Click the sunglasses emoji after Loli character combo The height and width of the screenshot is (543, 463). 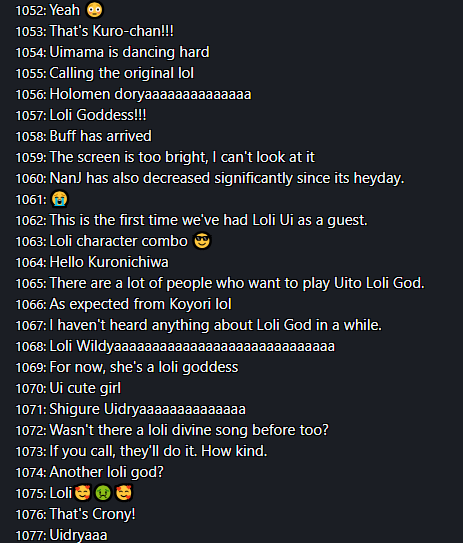(x=202, y=241)
